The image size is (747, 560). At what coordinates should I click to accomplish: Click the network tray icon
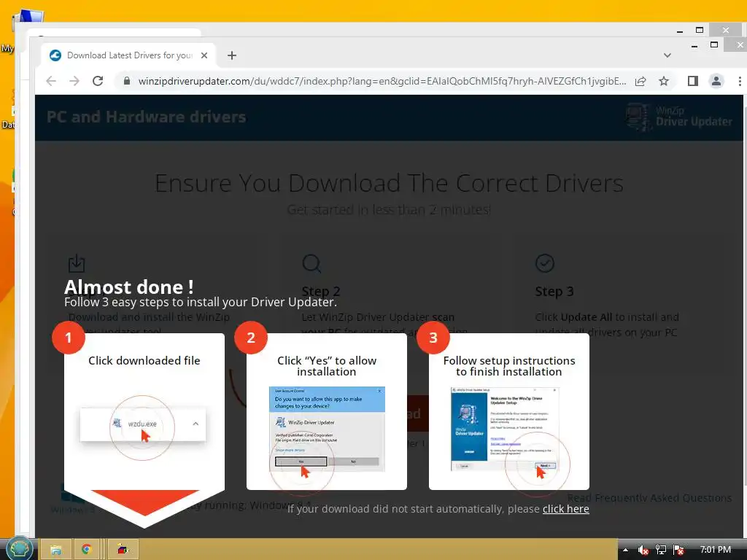(x=661, y=550)
